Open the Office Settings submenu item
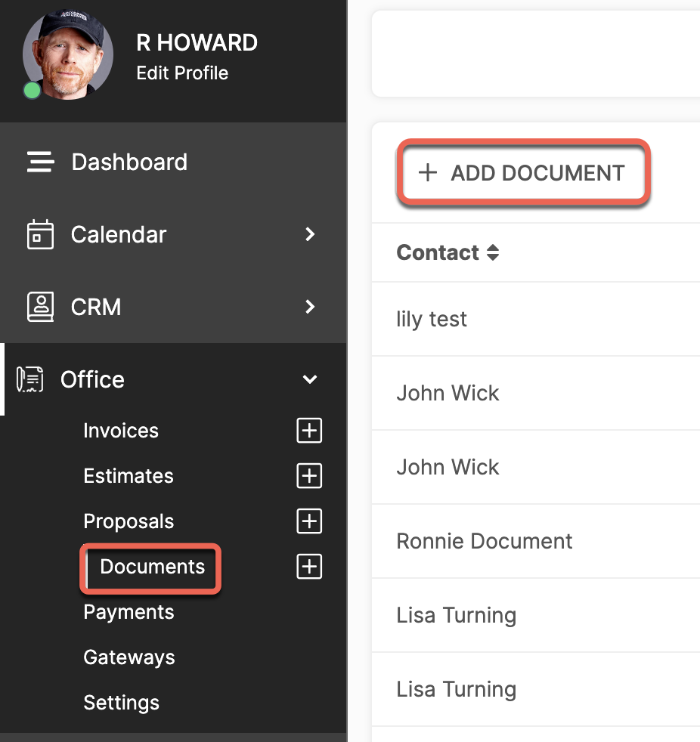700x742 pixels. pyautogui.click(x=121, y=703)
